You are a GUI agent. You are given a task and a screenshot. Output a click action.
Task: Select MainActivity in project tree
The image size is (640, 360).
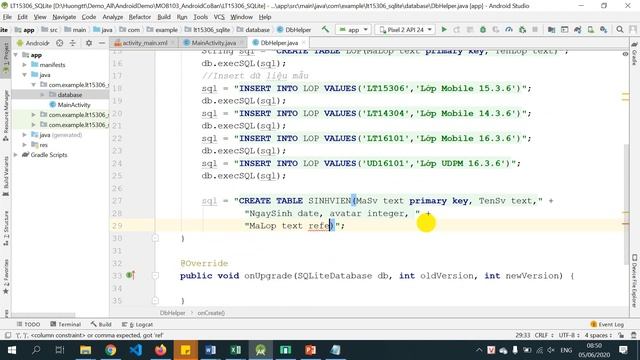pos(70,105)
